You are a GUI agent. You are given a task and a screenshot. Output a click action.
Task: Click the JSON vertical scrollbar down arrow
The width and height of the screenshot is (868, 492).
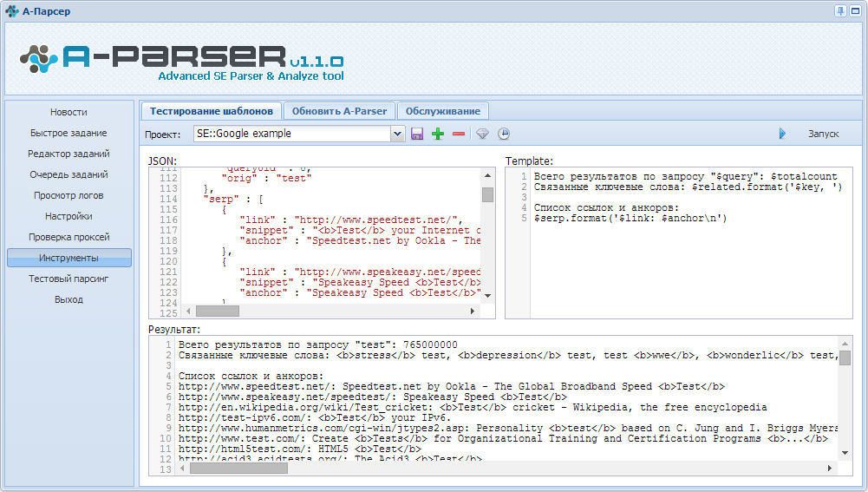pos(487,296)
